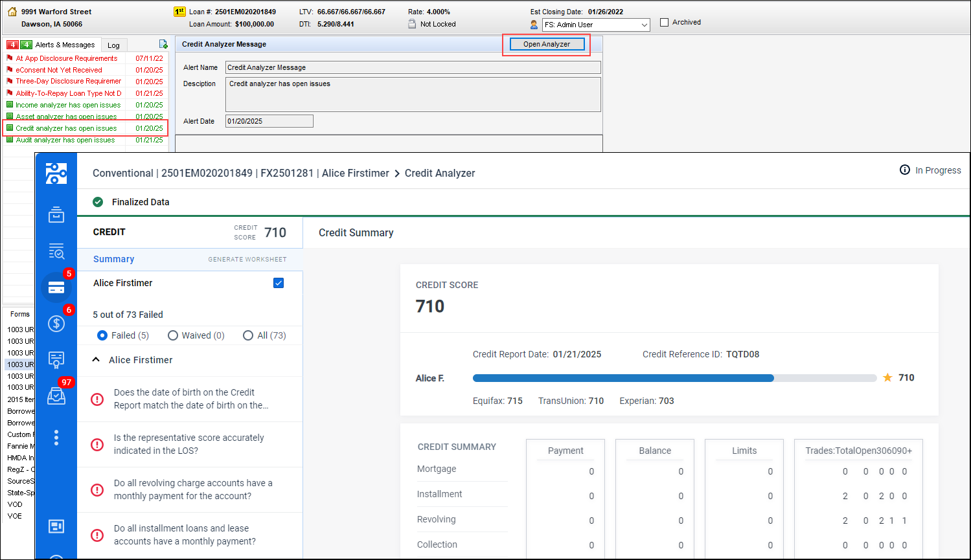Select alert At App Disclosure Requirements
This screenshot has width=971, height=560.
[86, 58]
